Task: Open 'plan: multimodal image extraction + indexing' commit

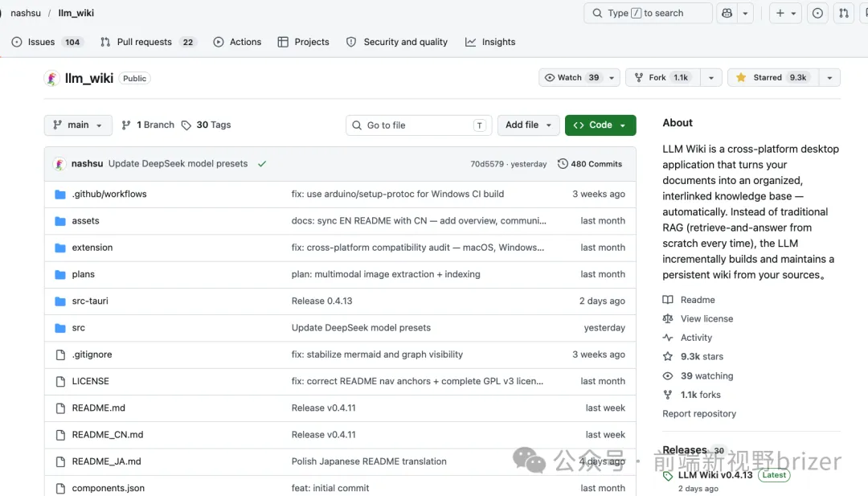Action: [x=386, y=275]
